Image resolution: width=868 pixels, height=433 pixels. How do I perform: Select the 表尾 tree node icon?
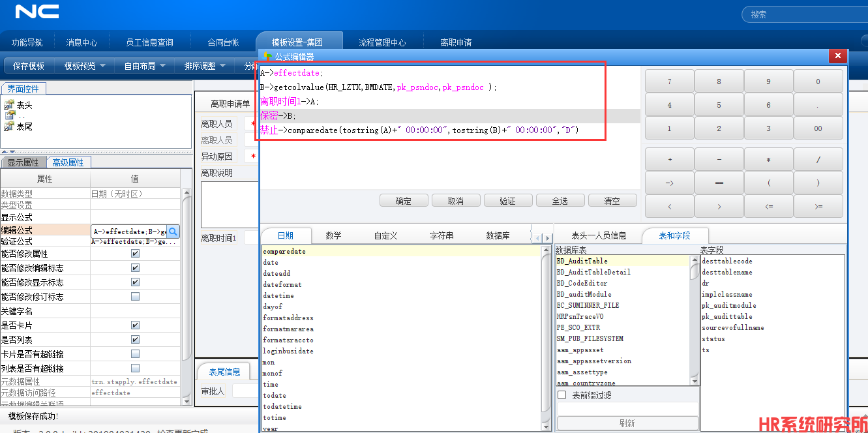click(9, 127)
